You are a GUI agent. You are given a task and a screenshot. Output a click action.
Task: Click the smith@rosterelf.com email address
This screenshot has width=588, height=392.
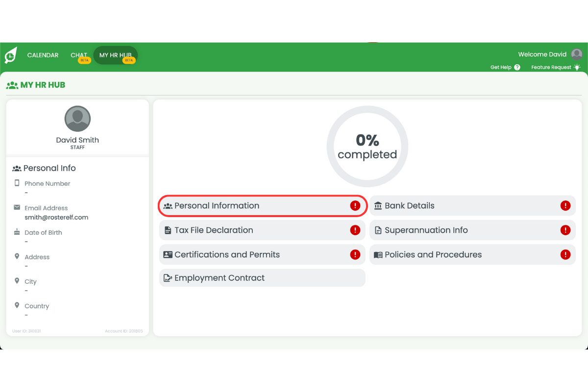(56, 217)
